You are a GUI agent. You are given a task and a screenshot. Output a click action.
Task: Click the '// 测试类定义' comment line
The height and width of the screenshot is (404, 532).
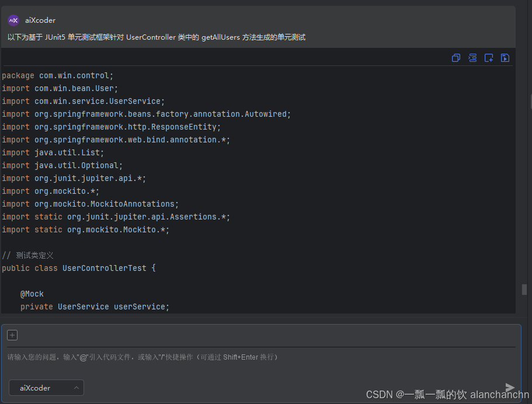pyautogui.click(x=28, y=256)
